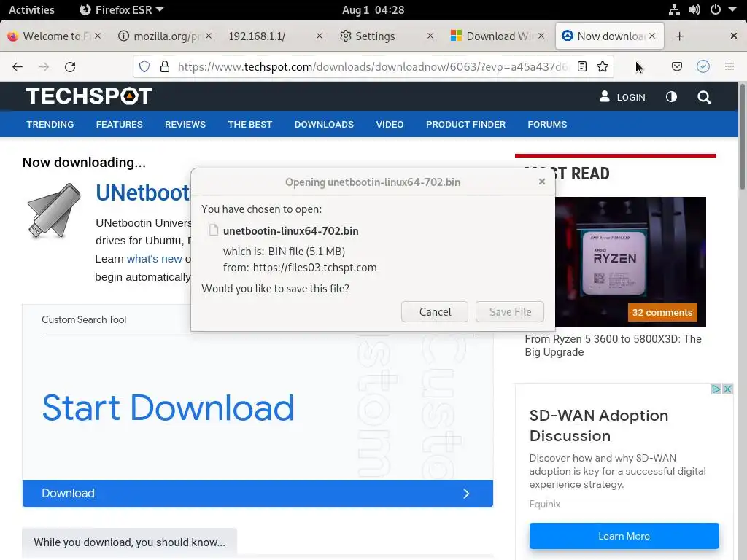Click the GNOME Activities button
Viewport: 747px width, 560px height.
[31, 9]
